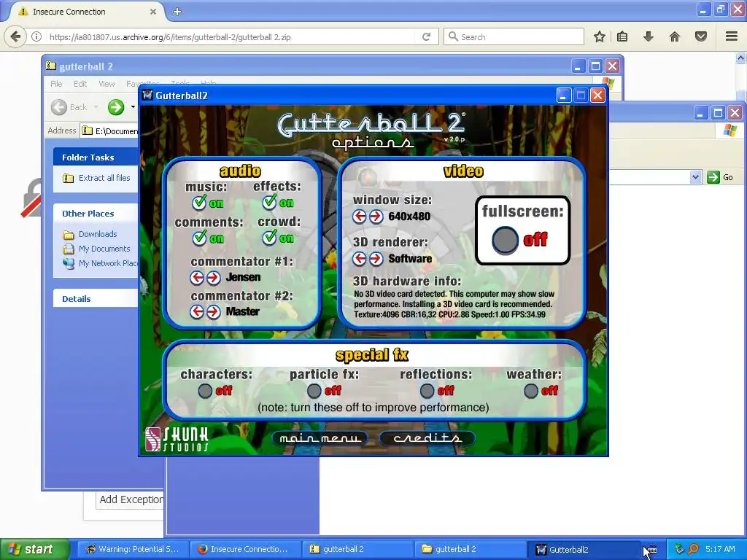
Task: Open the Forward button history dropdown arrow
Action: click(x=133, y=107)
